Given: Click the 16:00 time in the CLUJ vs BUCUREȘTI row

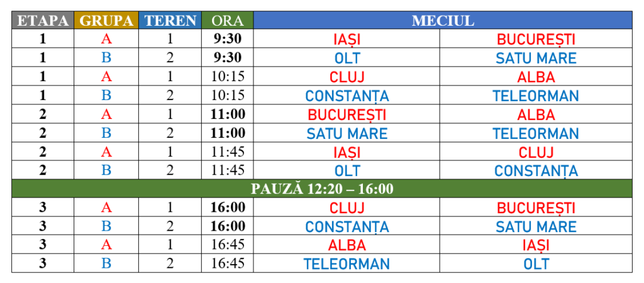Looking at the screenshot, I should click(x=228, y=208).
